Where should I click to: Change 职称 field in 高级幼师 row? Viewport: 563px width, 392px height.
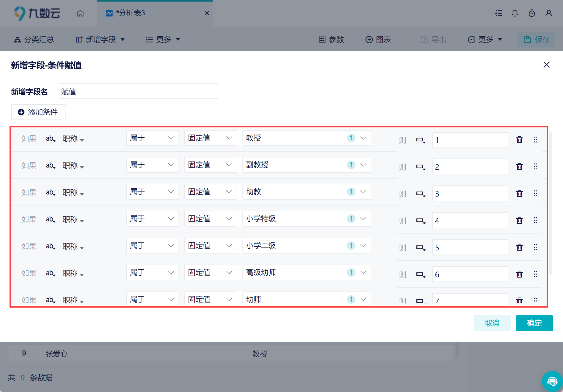(x=73, y=273)
